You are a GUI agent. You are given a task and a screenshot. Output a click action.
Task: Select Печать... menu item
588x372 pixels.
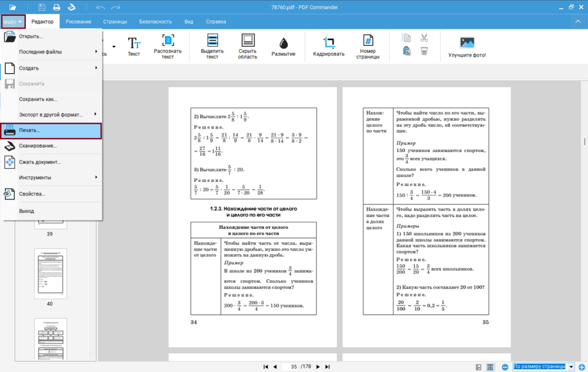[51, 131]
